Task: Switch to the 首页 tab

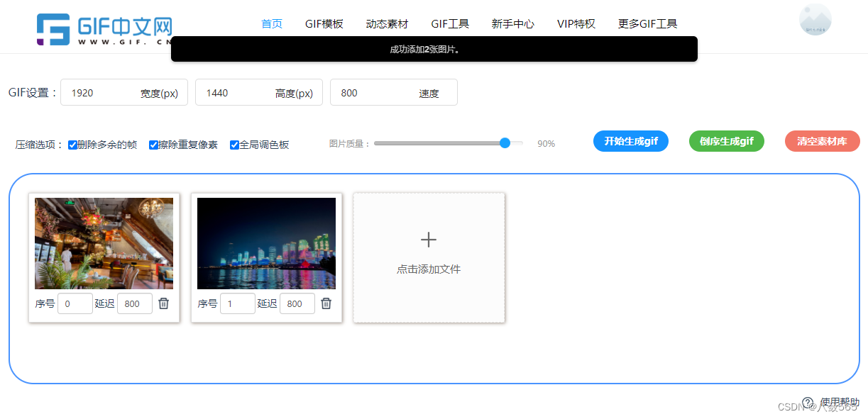Action: pos(271,23)
